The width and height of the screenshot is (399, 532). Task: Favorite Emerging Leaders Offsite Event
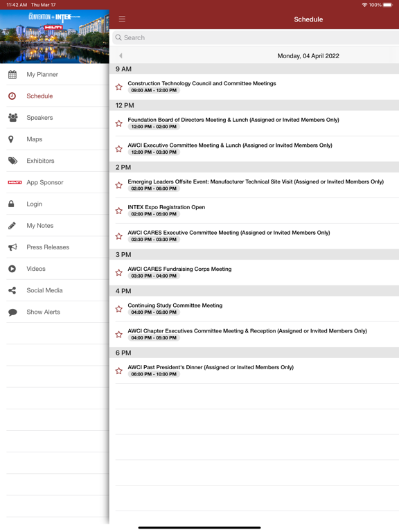118,185
